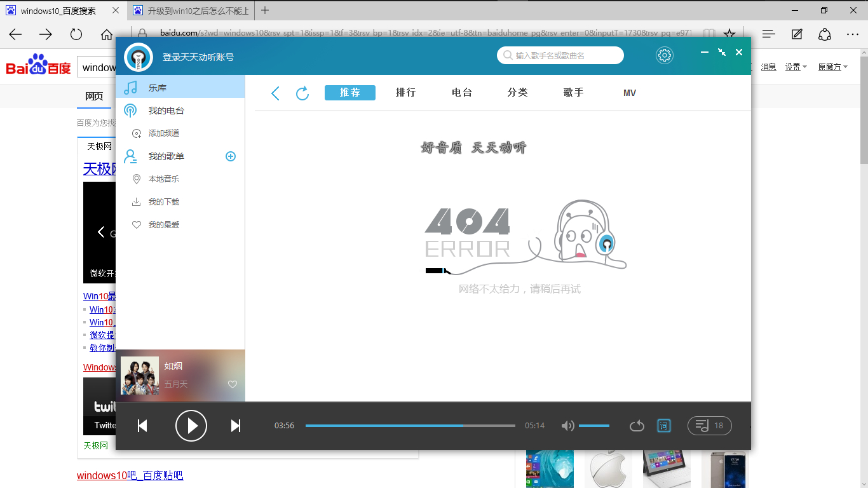Switch to the 歌手 tab
This screenshot has width=868, height=488.
(x=574, y=93)
